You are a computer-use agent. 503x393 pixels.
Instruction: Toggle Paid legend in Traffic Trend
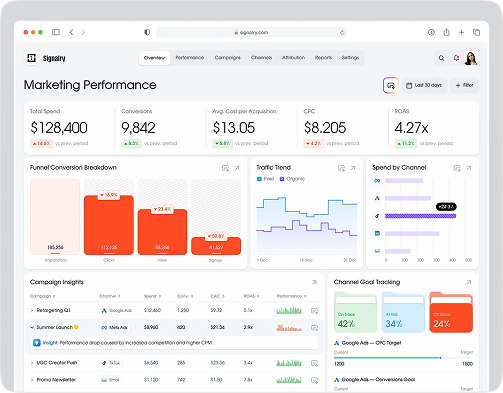pyautogui.click(x=265, y=179)
